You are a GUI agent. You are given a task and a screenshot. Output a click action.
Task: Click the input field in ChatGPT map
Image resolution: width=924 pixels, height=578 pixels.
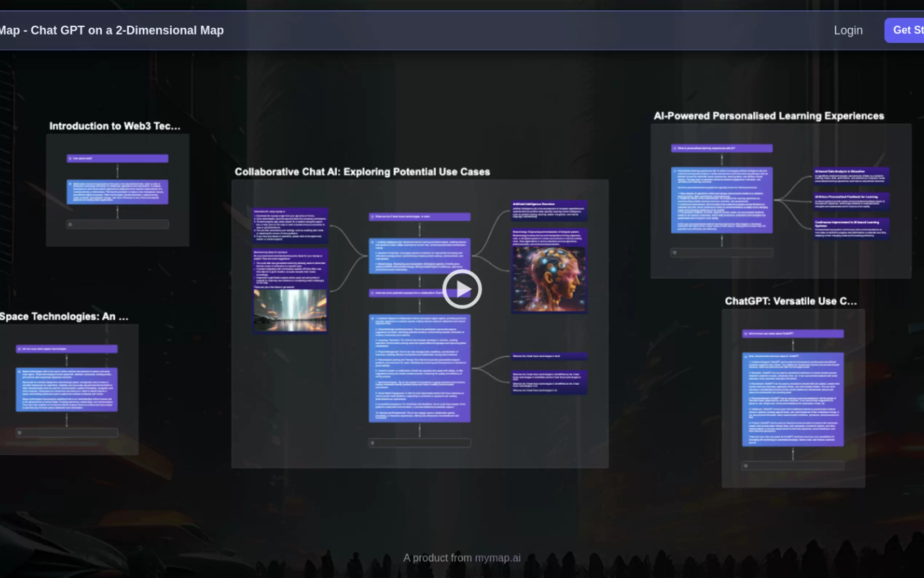tap(793, 466)
